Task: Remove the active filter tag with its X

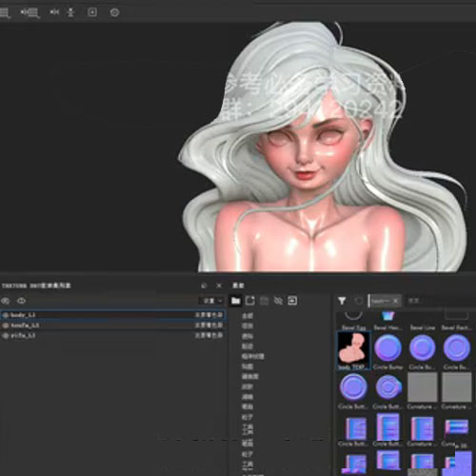Action: pyautogui.click(x=395, y=301)
